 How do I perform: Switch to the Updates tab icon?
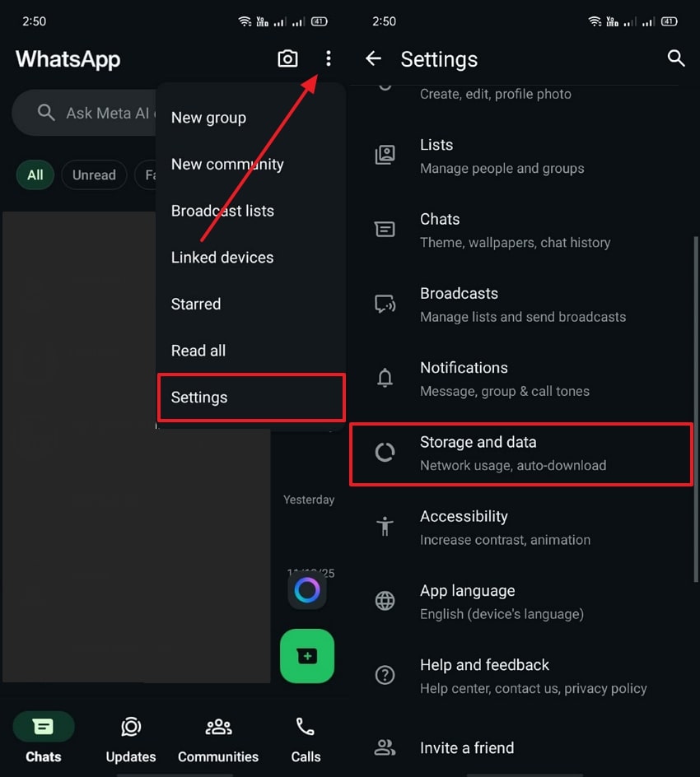[x=130, y=727]
